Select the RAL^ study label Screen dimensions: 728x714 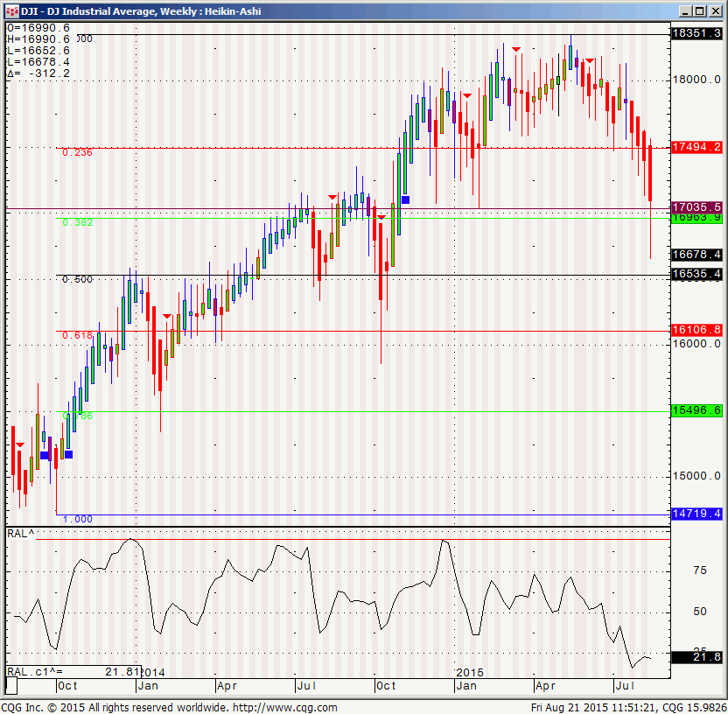click(21, 533)
